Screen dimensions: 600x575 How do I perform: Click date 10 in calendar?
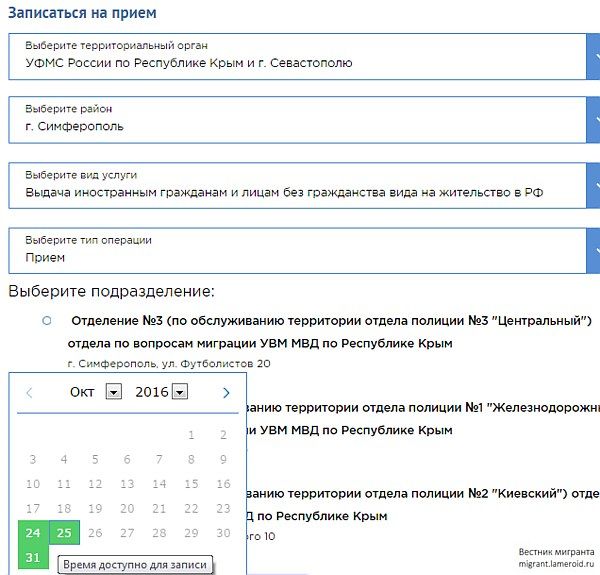point(33,484)
